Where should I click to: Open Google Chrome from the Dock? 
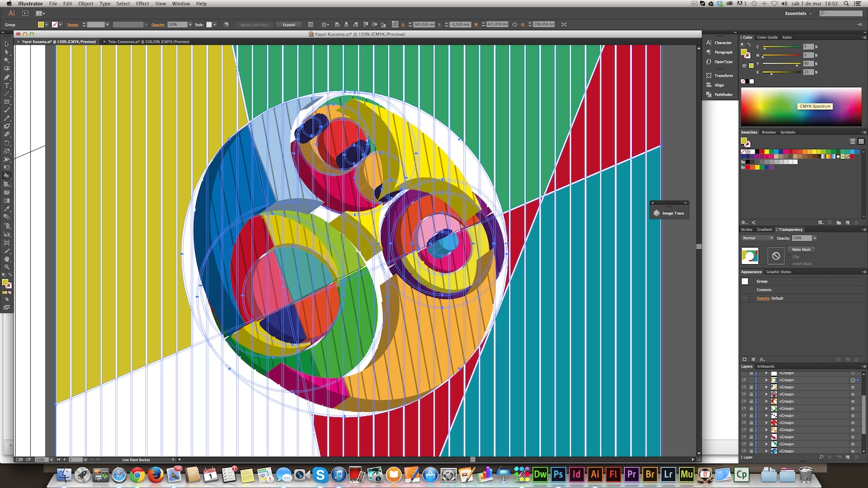tap(137, 475)
